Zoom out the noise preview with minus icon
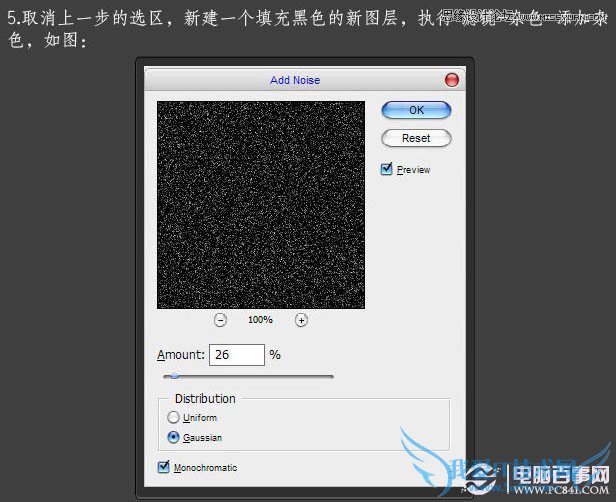Screen dimensions: 616x502 (220, 320)
